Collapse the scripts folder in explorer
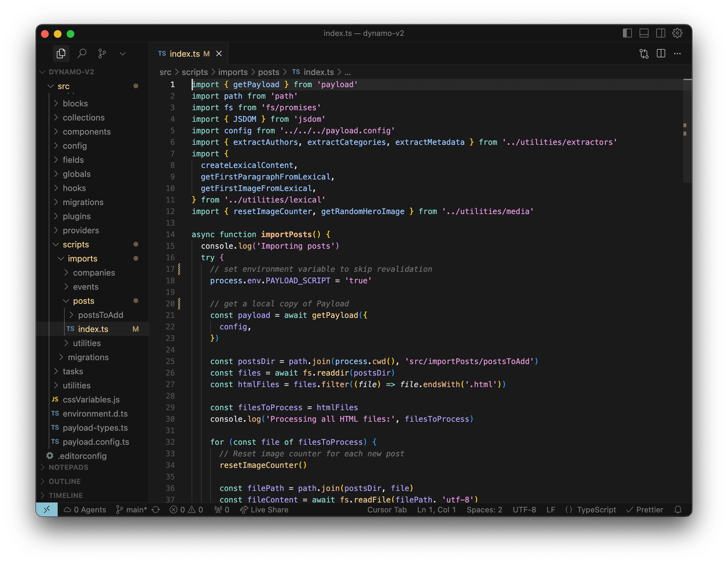Viewport: 728px width, 564px height. pyautogui.click(x=76, y=245)
